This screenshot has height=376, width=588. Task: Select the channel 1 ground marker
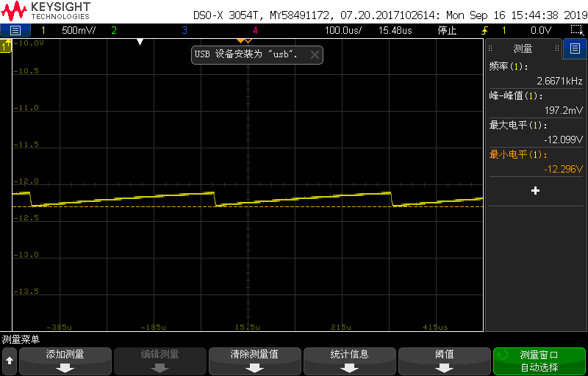(7, 46)
